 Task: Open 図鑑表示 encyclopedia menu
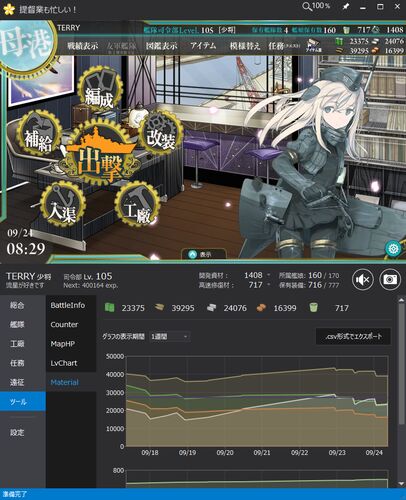pos(161,46)
